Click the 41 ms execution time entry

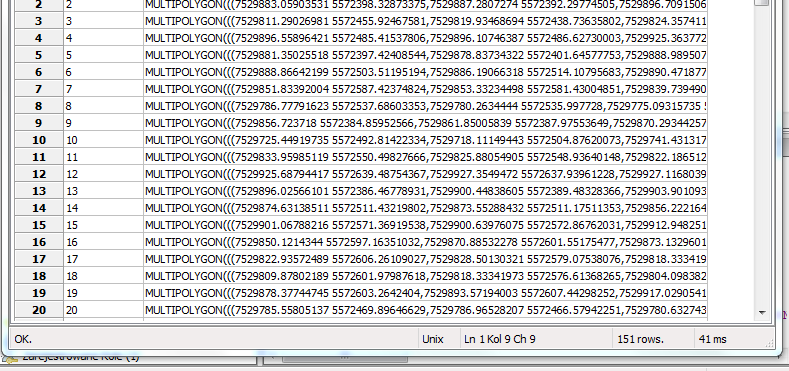click(713, 339)
